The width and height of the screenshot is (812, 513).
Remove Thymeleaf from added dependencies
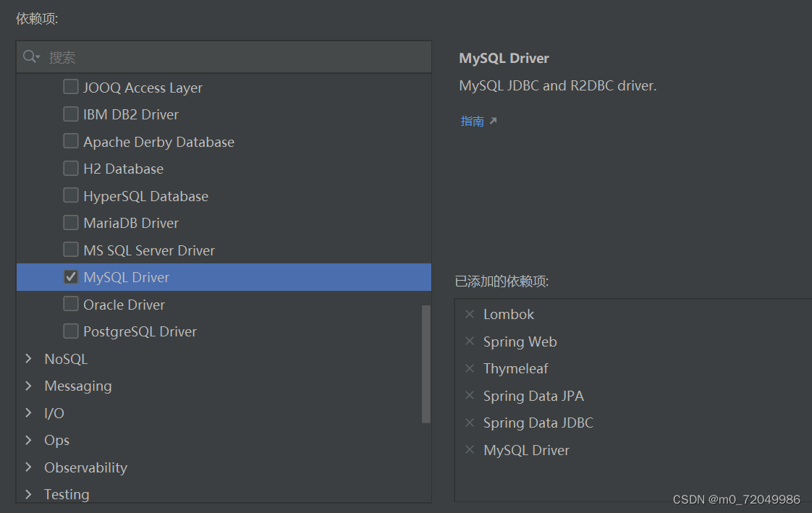point(471,368)
